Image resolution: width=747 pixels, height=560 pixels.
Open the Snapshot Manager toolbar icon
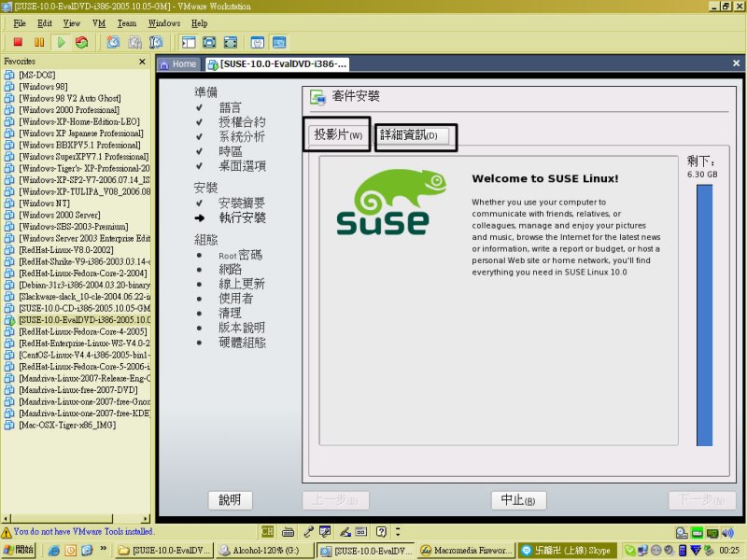tap(156, 42)
